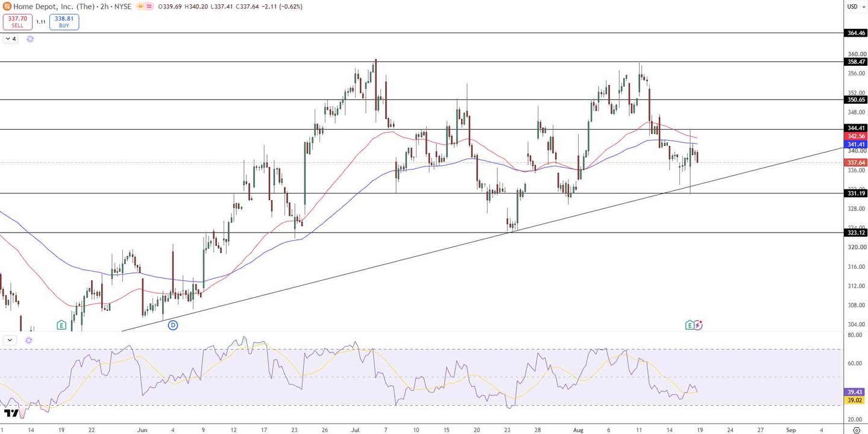Screen dimensions: 868x434
Task: Click the blue 341.41 moving average label
Action: point(856,145)
